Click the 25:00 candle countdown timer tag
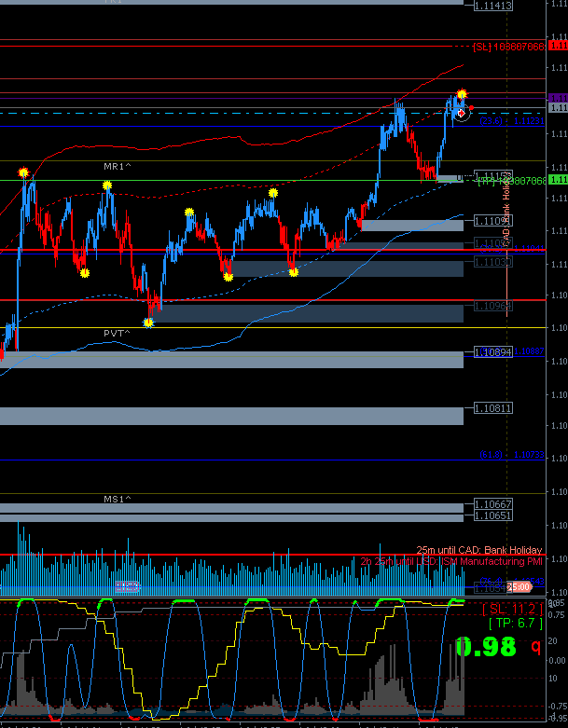568x728 pixels. click(x=520, y=587)
